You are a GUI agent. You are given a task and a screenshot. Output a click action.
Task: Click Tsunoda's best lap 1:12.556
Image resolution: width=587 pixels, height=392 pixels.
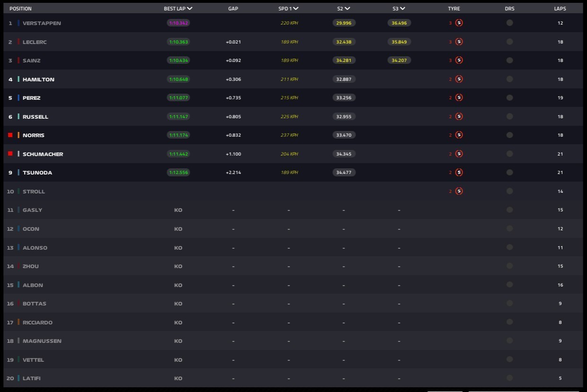(178, 173)
